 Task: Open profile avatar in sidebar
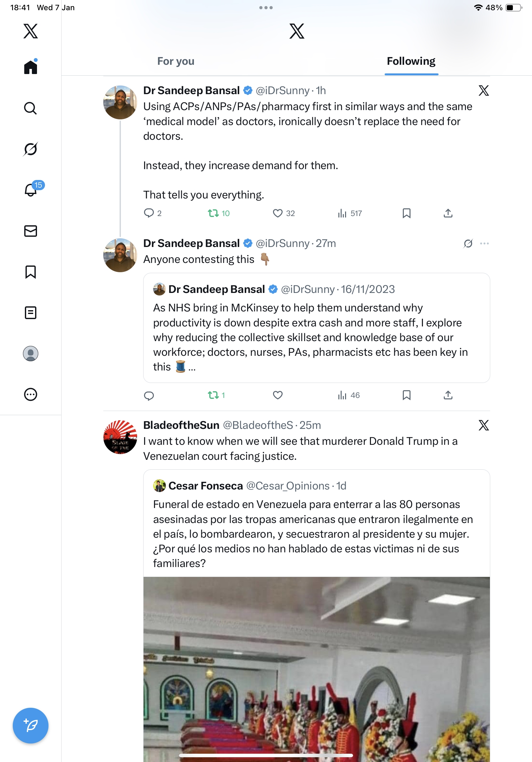point(31,354)
